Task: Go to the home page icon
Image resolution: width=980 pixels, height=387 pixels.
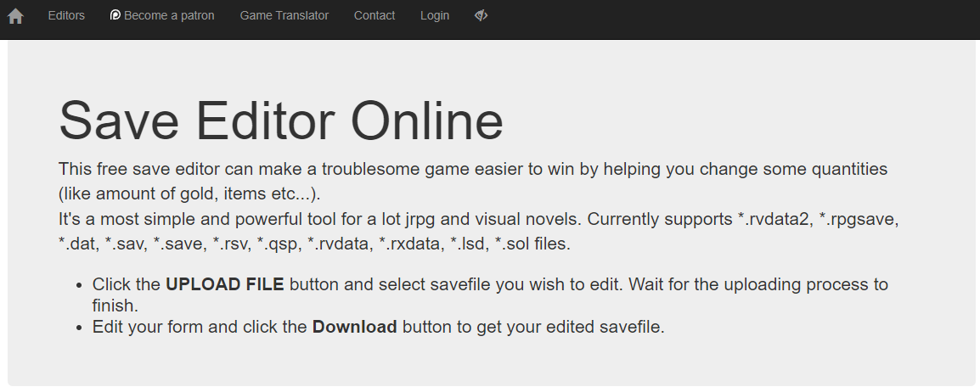Action: 15,15
